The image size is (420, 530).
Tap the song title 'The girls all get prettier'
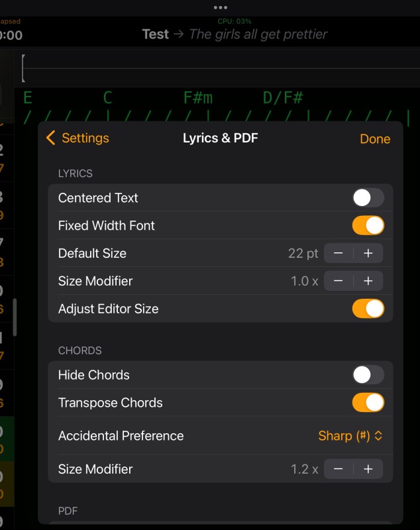click(258, 34)
